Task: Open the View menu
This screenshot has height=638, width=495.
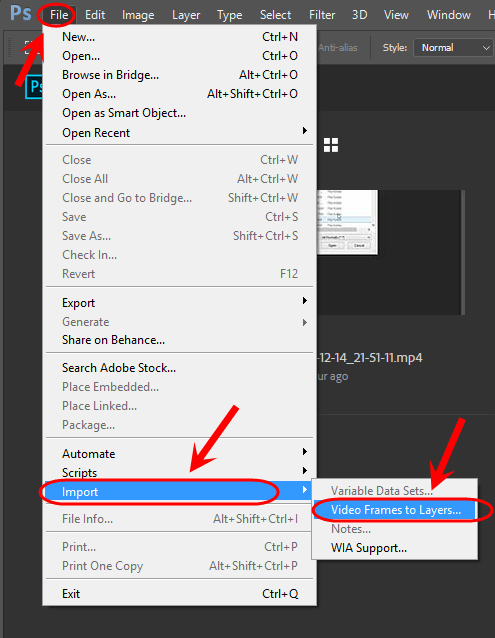Action: point(396,15)
